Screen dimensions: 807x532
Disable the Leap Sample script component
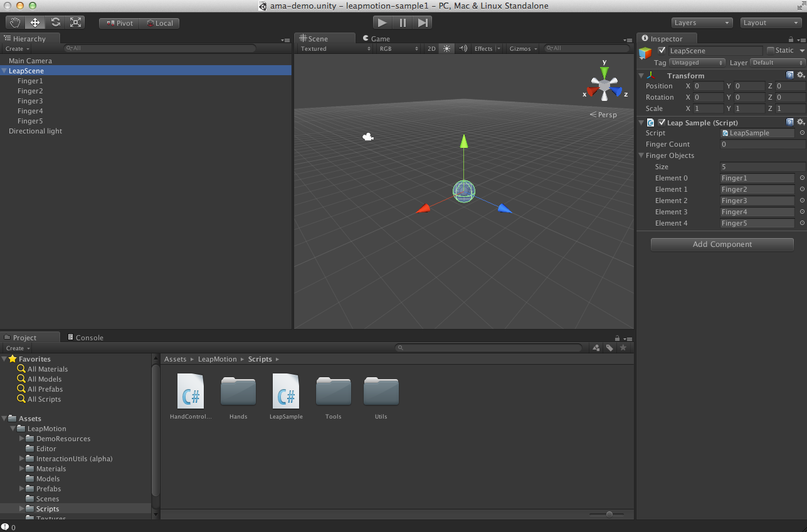(662, 122)
